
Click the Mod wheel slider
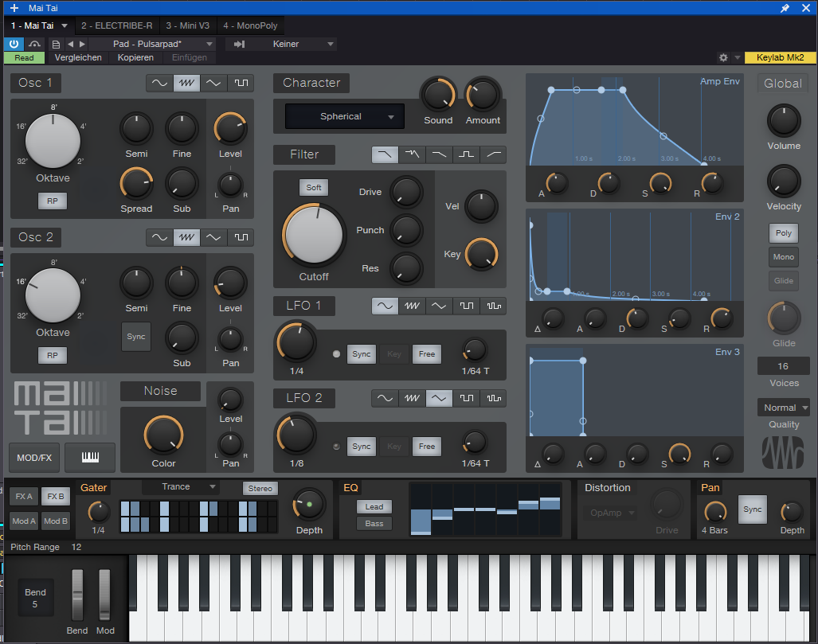[x=105, y=595]
